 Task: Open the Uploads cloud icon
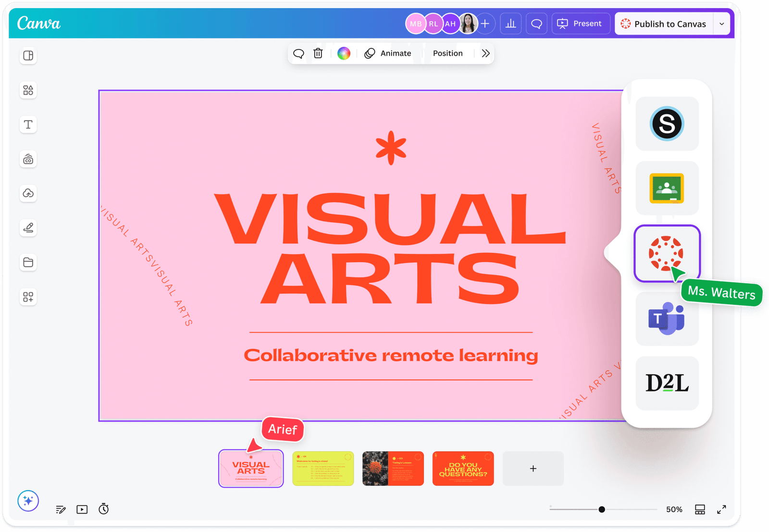click(28, 193)
